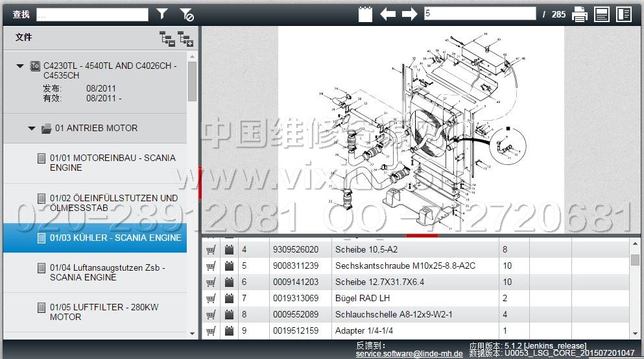644x359 pixels.
Task: Print the current page
Action: [579, 14]
